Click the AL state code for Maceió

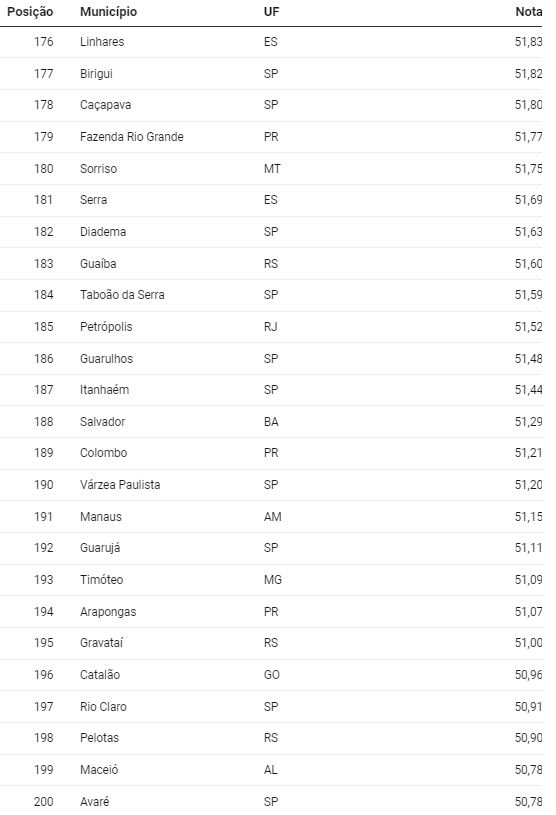[270, 770]
